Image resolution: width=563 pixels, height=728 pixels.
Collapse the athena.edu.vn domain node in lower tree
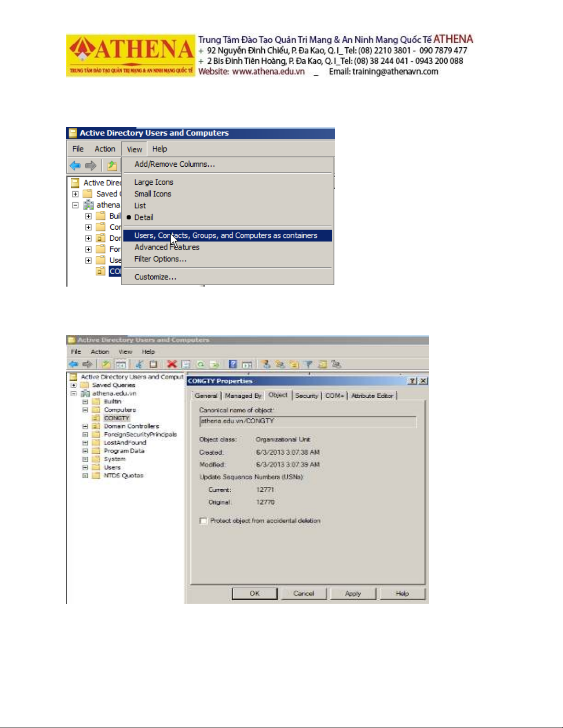[x=74, y=394]
